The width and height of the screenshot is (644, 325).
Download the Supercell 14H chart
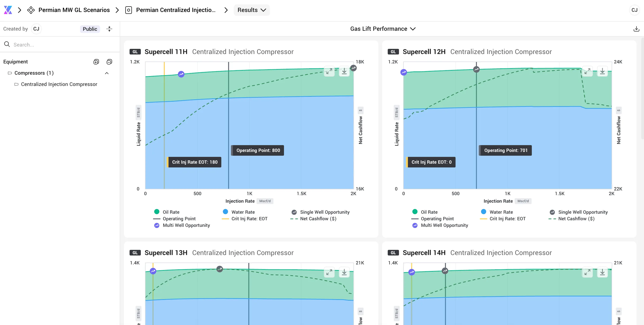[602, 272]
